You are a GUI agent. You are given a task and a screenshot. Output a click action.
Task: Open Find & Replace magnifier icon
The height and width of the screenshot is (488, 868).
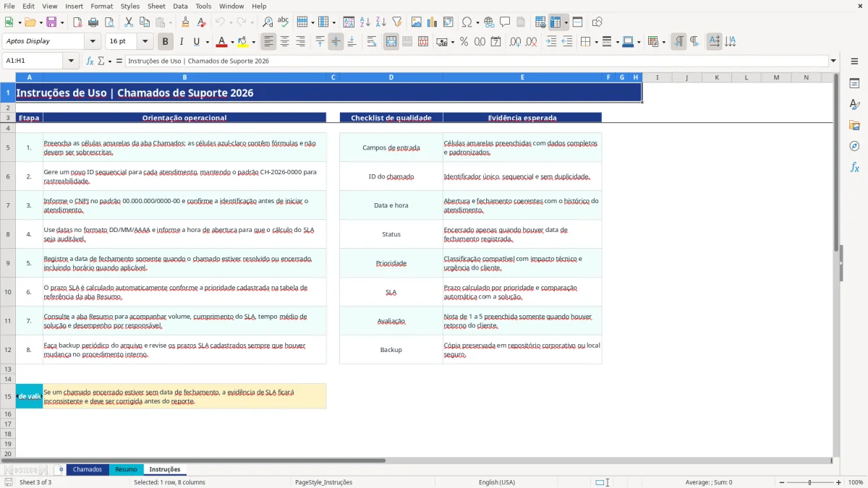tap(268, 22)
